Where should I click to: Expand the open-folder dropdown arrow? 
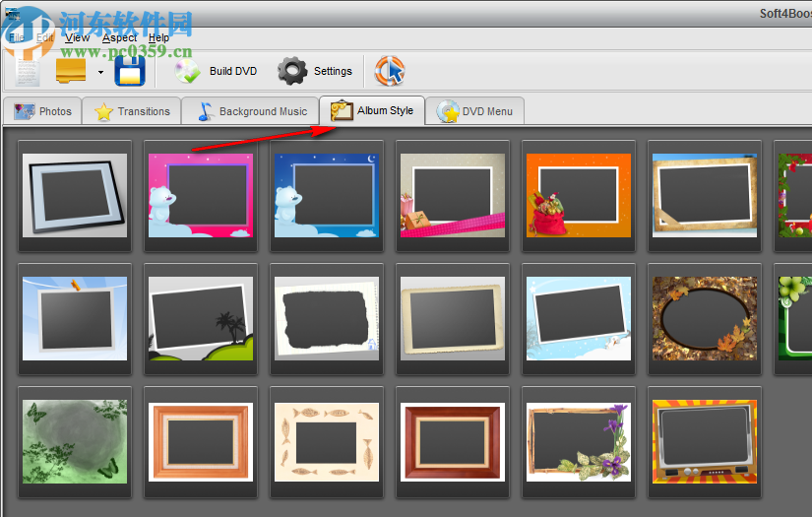(x=100, y=72)
